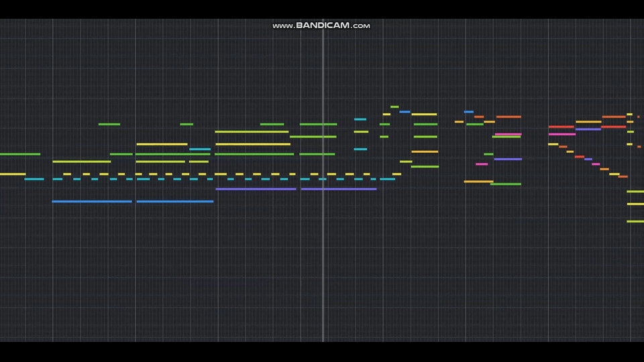Select the highest short green note
This screenshot has width=644, height=362.
coord(394,107)
